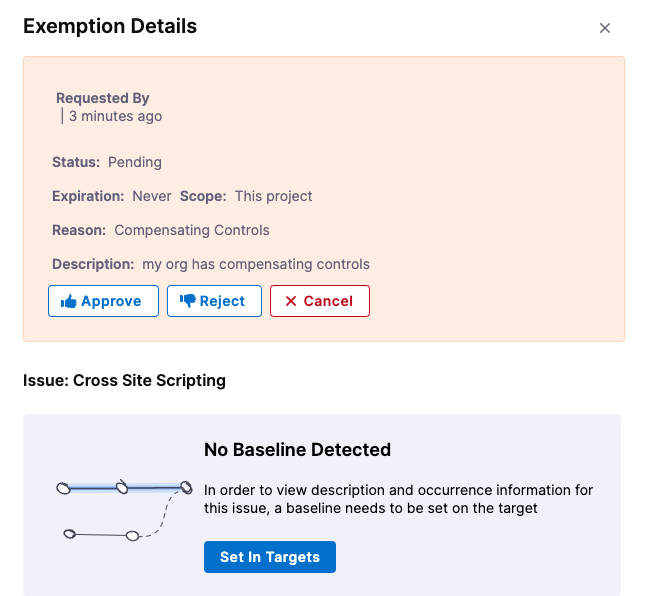Click the thumbs-down icon on Reject
Image resolution: width=649 pixels, height=596 pixels.
point(187,301)
